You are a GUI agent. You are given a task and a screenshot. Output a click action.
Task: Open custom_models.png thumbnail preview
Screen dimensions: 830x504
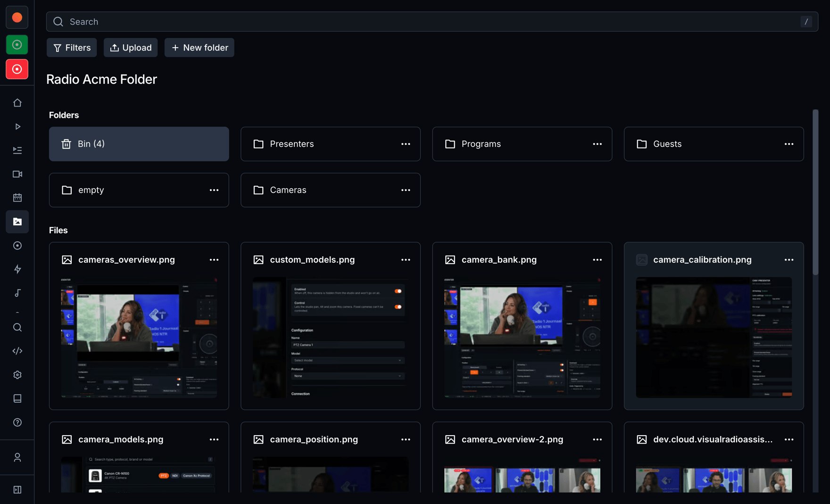click(331, 338)
